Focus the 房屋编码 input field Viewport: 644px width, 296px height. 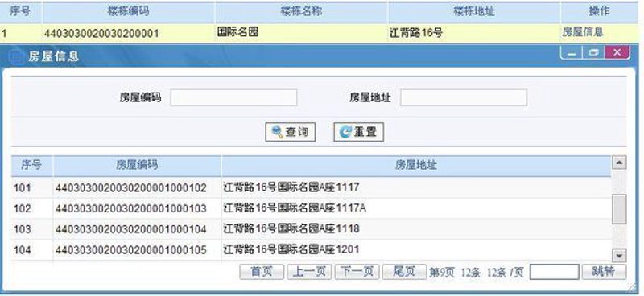[233, 97]
